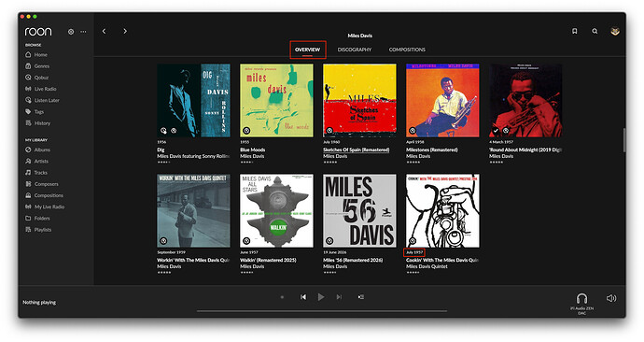Screen dimensions: 644x342
Task: Skip to the next track
Action: click(x=339, y=297)
